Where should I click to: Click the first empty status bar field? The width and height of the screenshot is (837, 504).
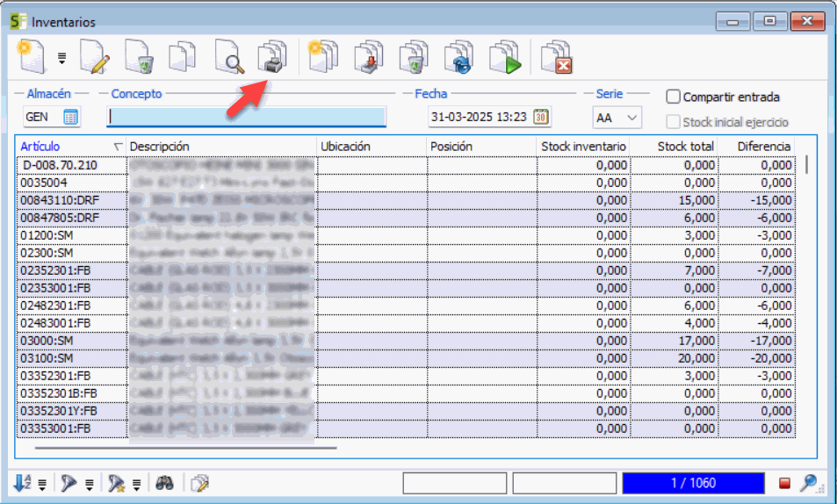455,483
